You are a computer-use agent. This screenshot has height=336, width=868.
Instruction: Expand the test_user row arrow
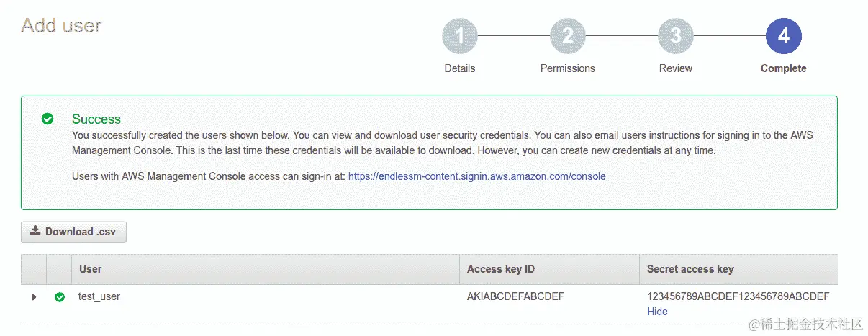(34, 297)
